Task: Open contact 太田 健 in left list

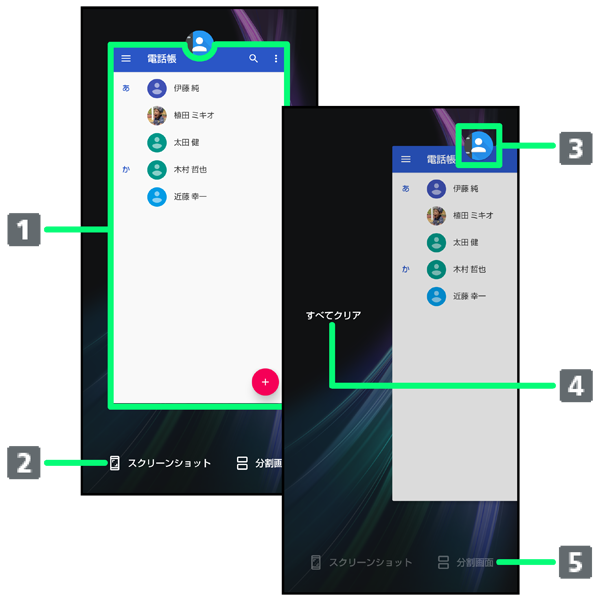Action: pyautogui.click(x=186, y=142)
